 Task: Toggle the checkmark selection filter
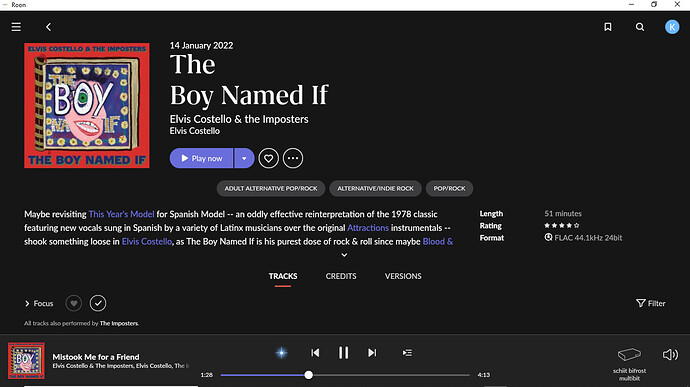(98, 303)
